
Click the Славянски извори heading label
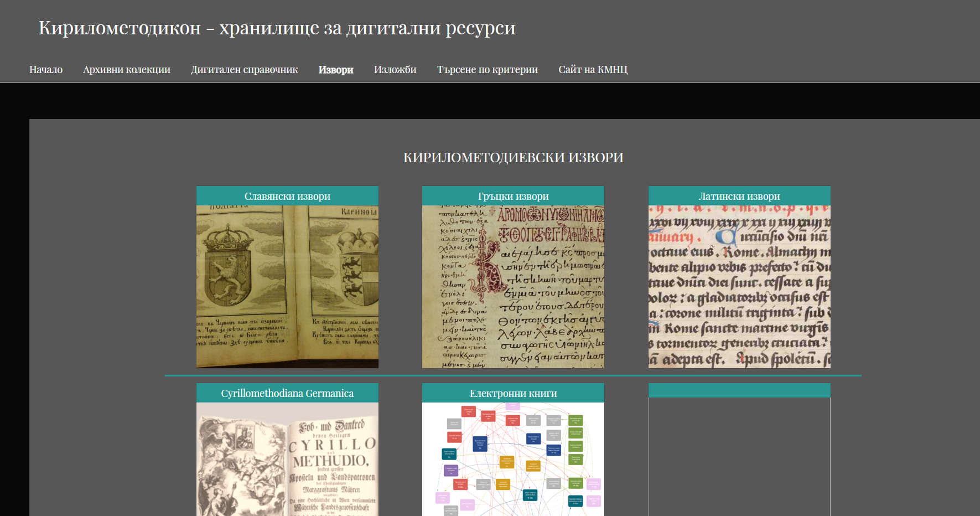coord(287,197)
